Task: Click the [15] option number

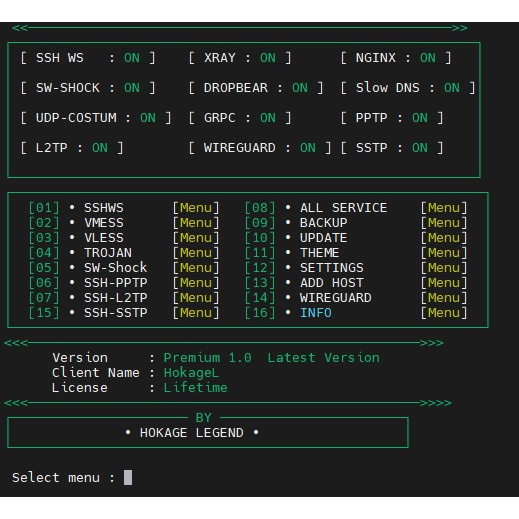Action: (x=44, y=313)
